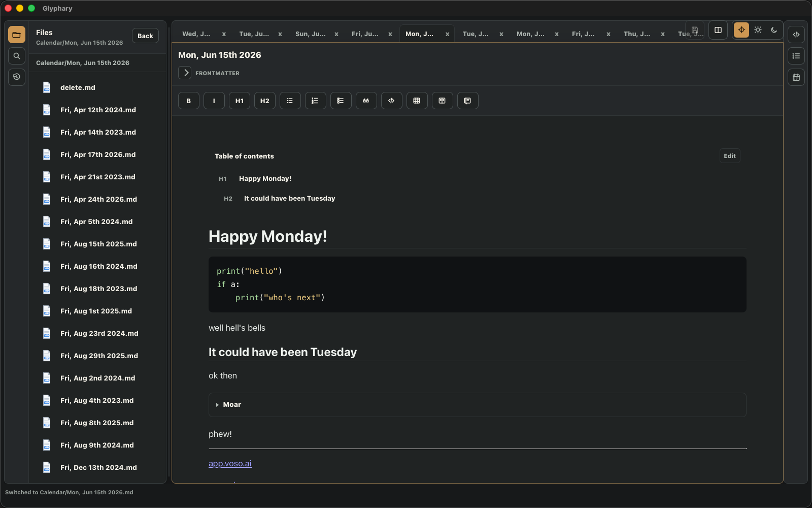Insert a table grid

tap(417, 101)
